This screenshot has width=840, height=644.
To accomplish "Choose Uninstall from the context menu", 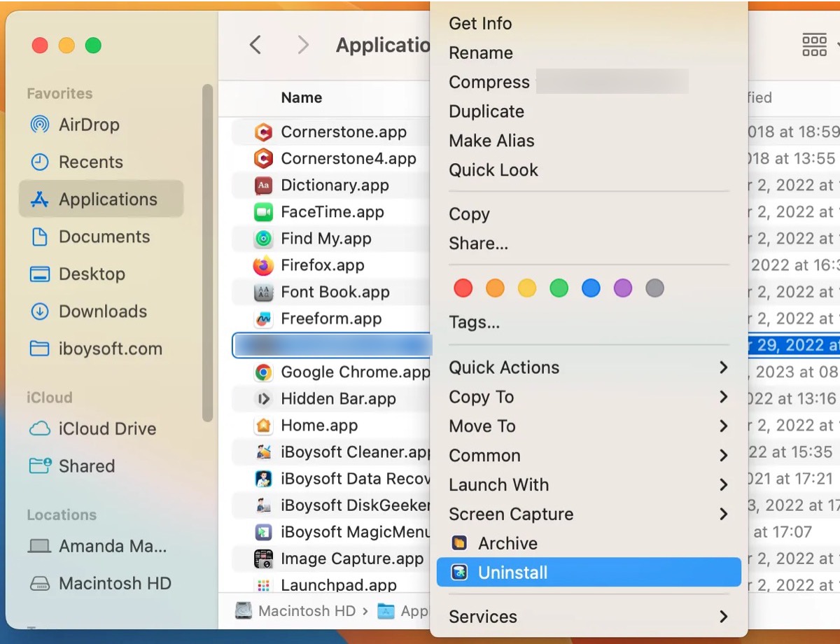I will pos(512,573).
